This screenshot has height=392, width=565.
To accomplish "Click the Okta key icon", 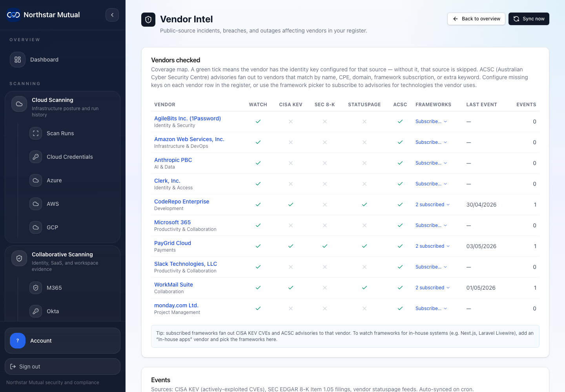I will click(x=36, y=311).
